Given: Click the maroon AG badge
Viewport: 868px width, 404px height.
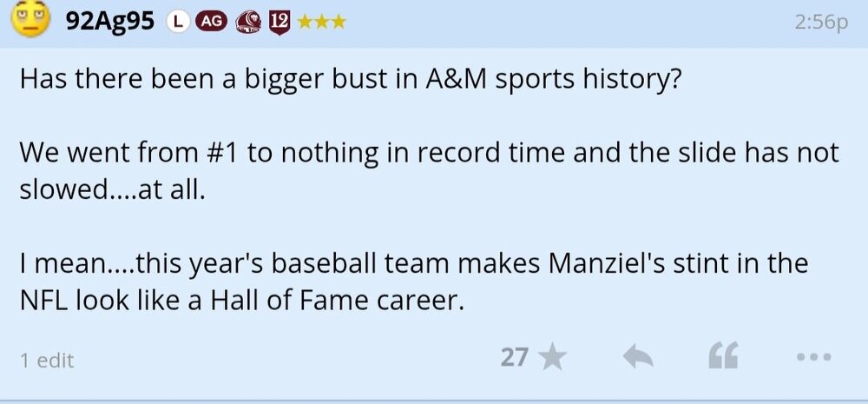Looking at the screenshot, I should pyautogui.click(x=209, y=22).
